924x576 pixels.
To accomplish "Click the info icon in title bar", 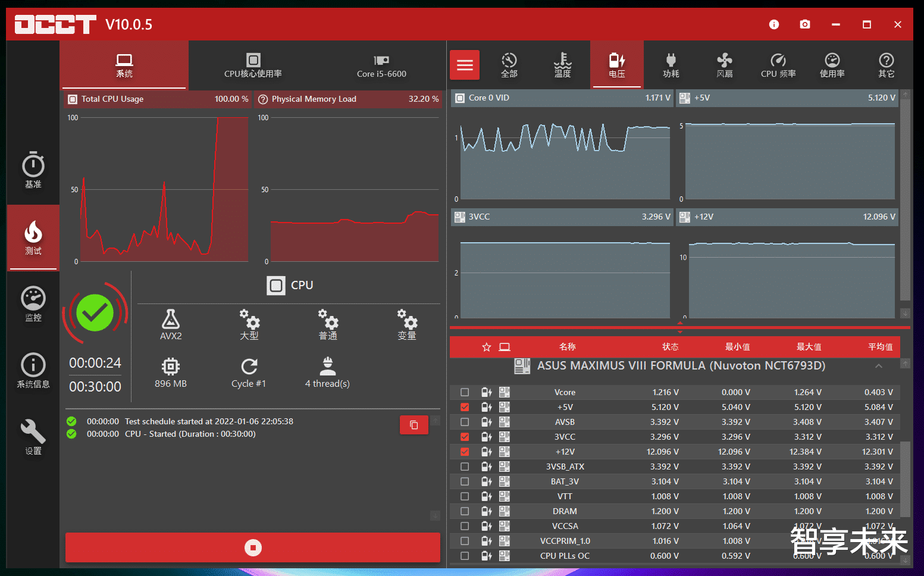I will tap(774, 24).
